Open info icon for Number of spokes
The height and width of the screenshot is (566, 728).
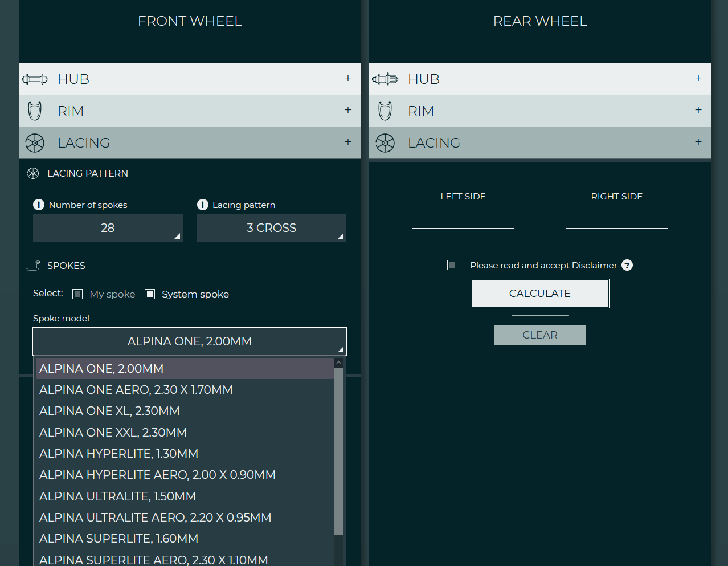[x=39, y=205]
